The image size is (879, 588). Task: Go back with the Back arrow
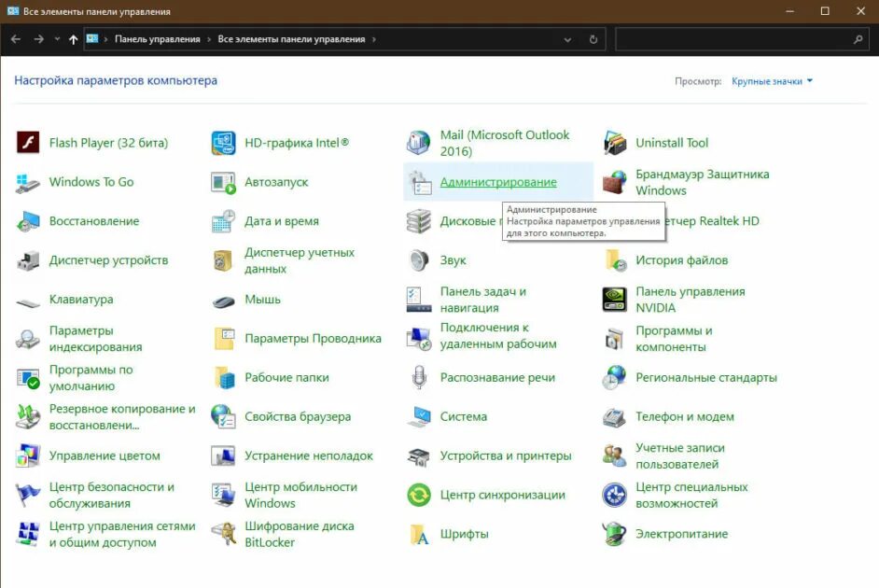16,39
